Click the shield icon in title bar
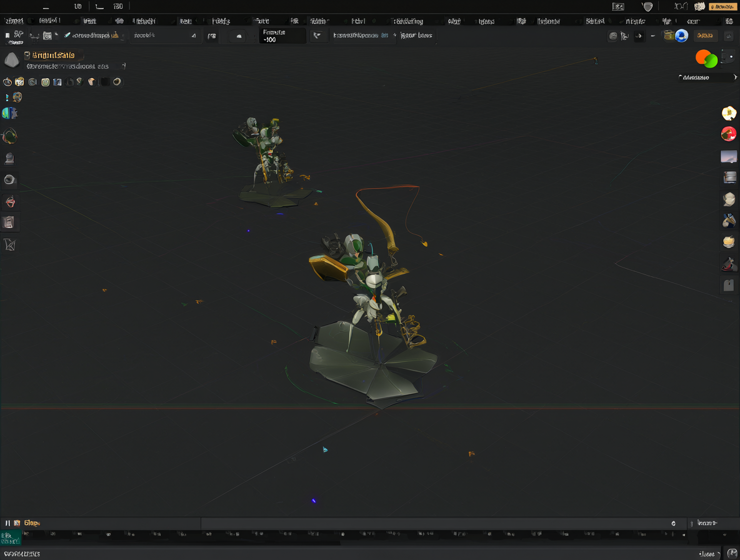740x560 pixels. tap(647, 7)
